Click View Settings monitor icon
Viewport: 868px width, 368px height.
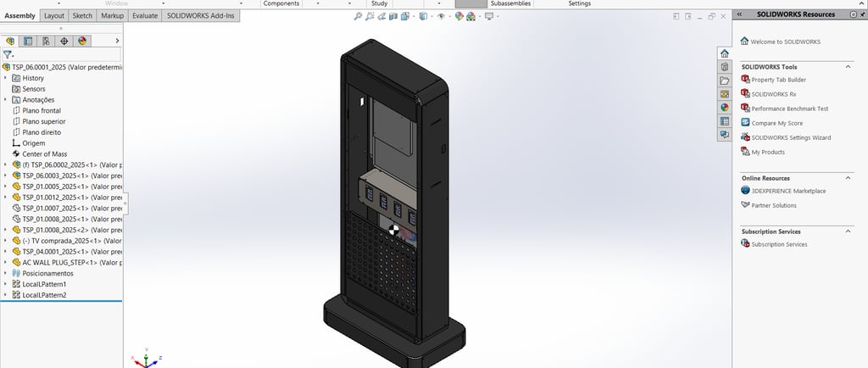coord(489,17)
